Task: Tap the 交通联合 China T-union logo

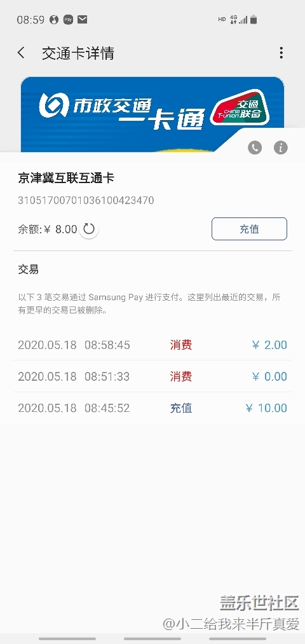Action: [240, 107]
